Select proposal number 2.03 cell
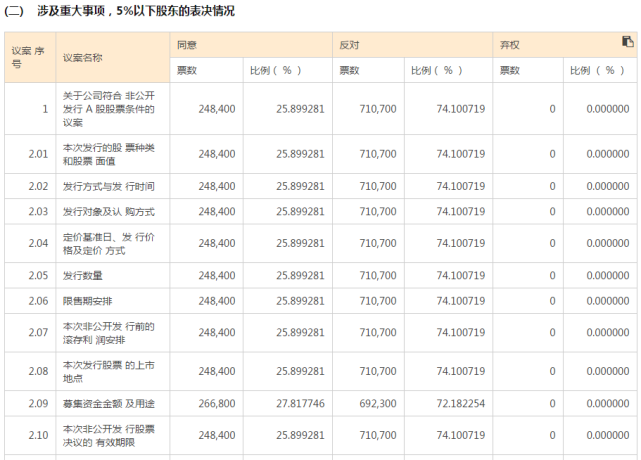 [30, 211]
